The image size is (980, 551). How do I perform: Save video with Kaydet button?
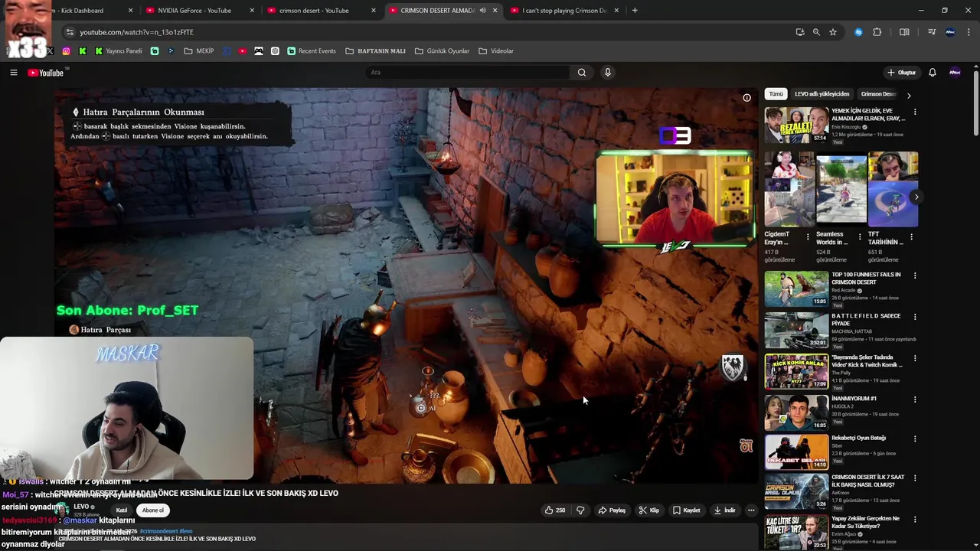click(687, 510)
